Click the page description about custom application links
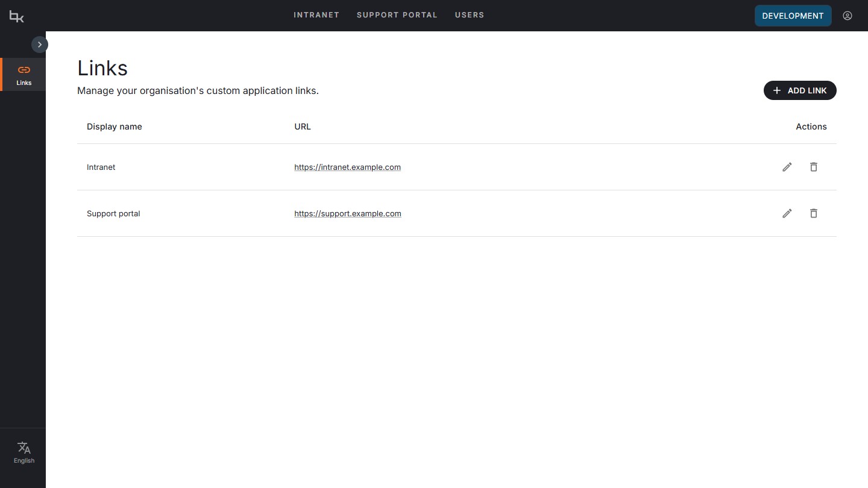This screenshot has height=488, width=868. pos(198,91)
